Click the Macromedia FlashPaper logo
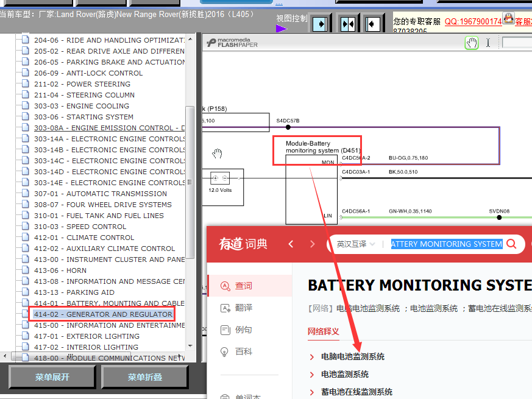Image resolution: width=532 pixels, height=399 pixels. (x=232, y=43)
